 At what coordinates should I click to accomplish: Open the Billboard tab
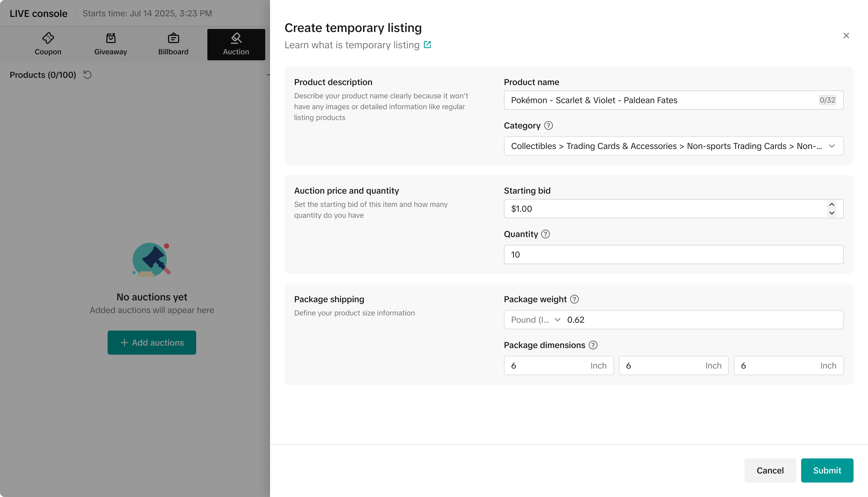point(173,44)
